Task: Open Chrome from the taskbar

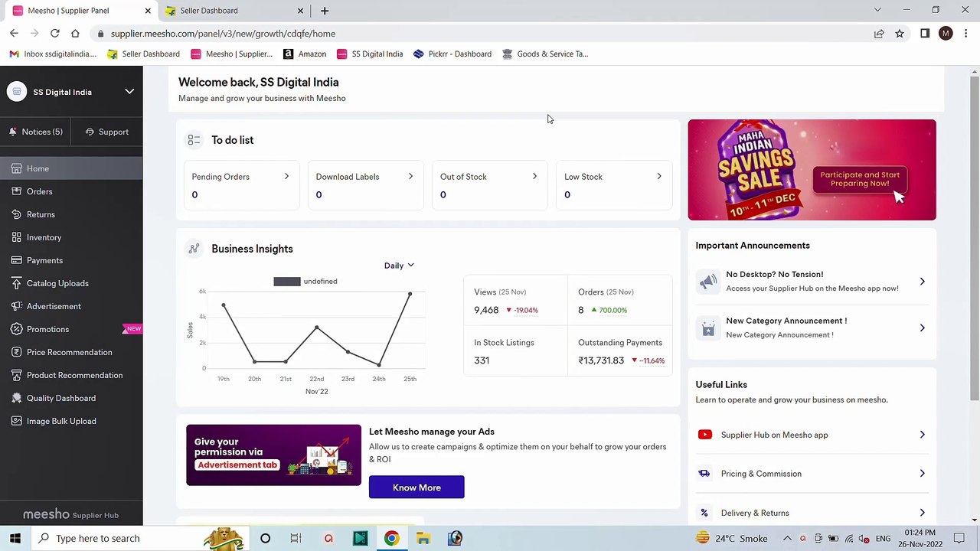Action: (391, 538)
